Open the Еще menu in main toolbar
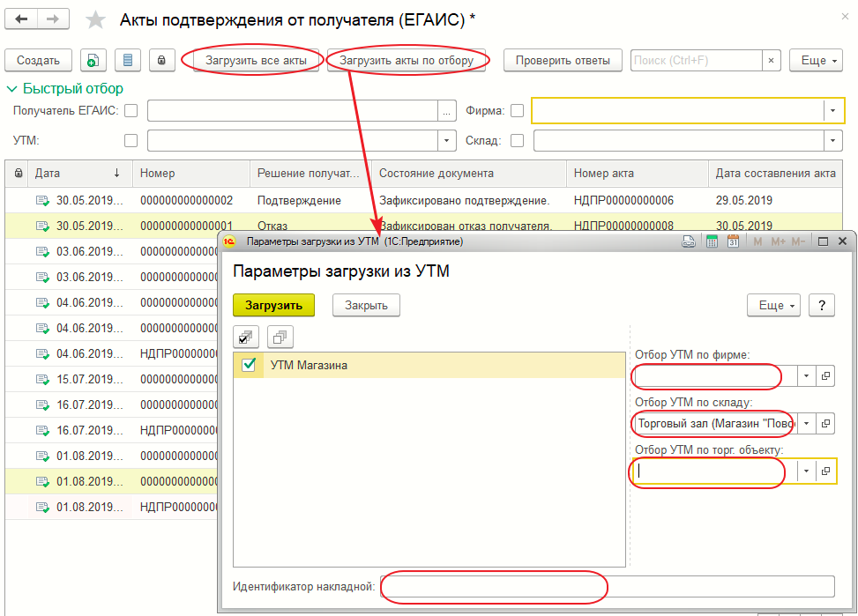 [815, 60]
